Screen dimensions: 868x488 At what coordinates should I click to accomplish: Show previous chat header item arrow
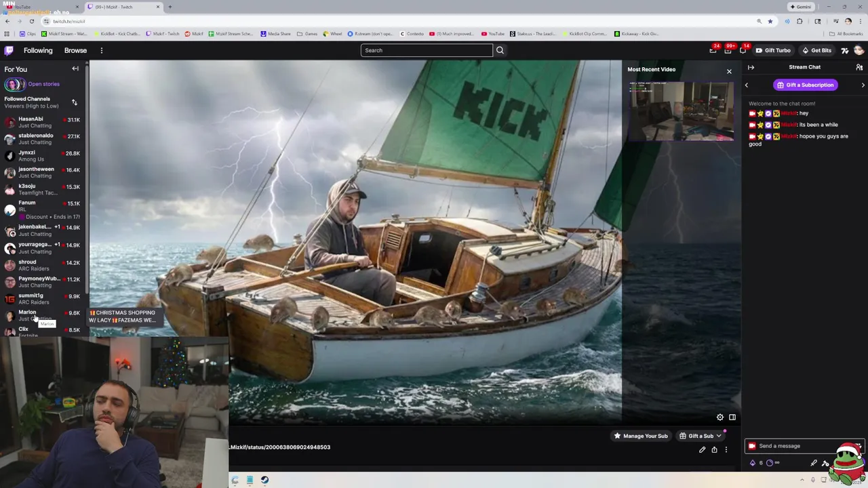(x=747, y=85)
